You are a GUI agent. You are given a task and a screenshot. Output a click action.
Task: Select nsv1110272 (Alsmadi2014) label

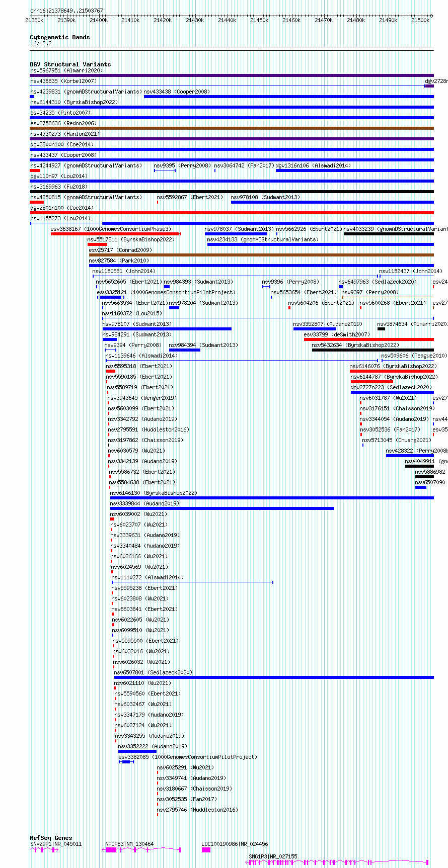point(147,577)
